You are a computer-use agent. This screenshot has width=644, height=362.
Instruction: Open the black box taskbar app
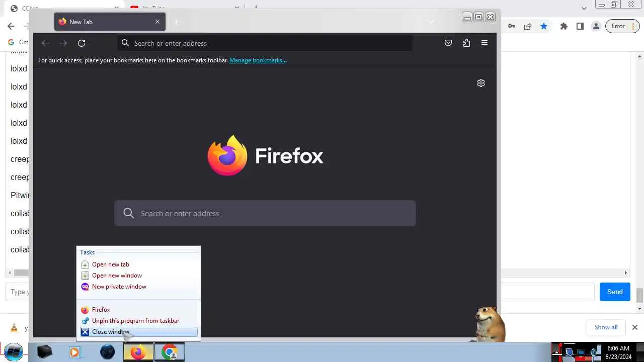click(x=44, y=352)
